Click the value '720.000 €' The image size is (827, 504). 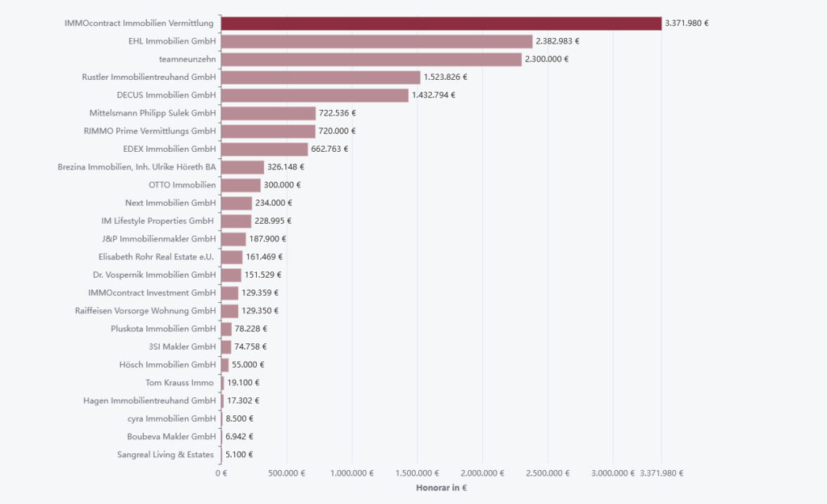pos(337,131)
